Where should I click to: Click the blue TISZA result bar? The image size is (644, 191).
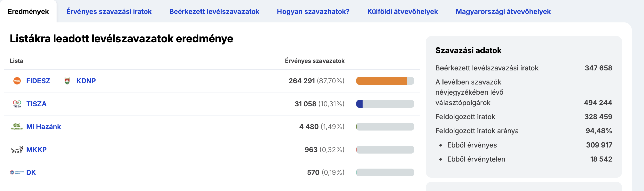[x=359, y=104]
